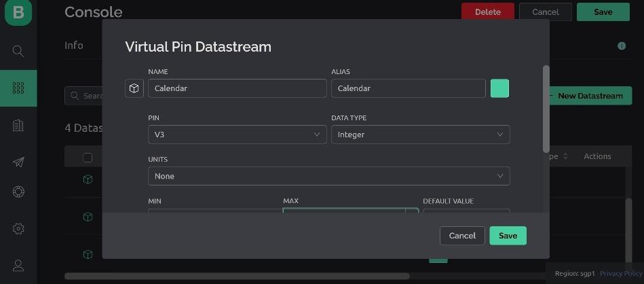The width and height of the screenshot is (644, 284).
Task: Open the Data Type Integer dropdown
Action: [x=420, y=135]
